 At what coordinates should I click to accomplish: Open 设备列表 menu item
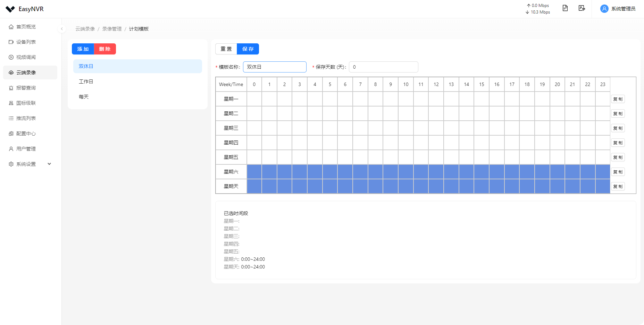pyautogui.click(x=30, y=42)
